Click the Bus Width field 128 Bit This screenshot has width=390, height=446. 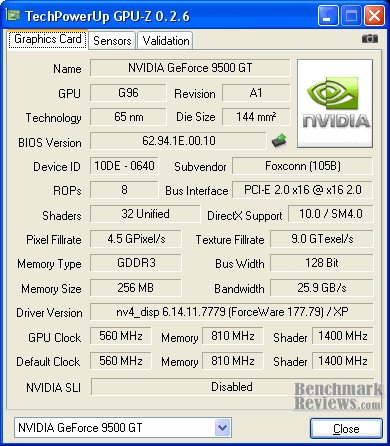tap(322, 263)
